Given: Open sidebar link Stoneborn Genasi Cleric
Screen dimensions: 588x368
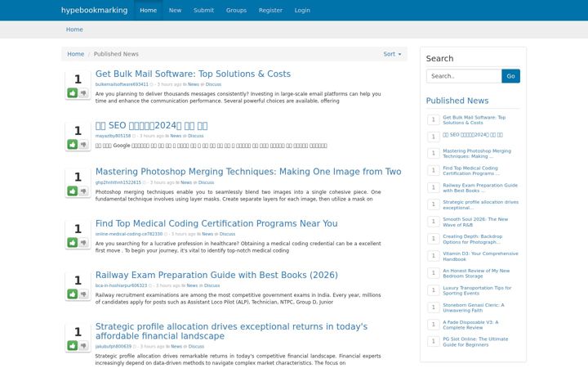Looking at the screenshot, I should pyautogui.click(x=474, y=307).
